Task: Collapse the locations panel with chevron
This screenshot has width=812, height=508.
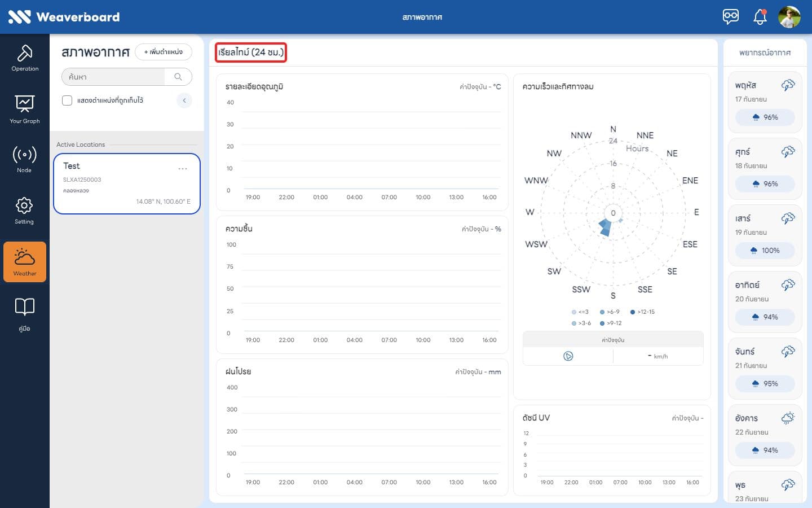Action: pyautogui.click(x=184, y=100)
